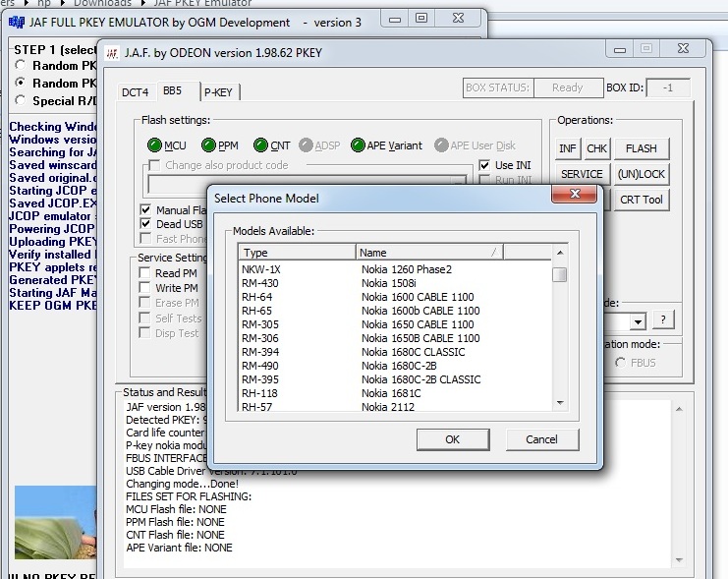Click the grey APE User Disk indicator

[x=441, y=145]
